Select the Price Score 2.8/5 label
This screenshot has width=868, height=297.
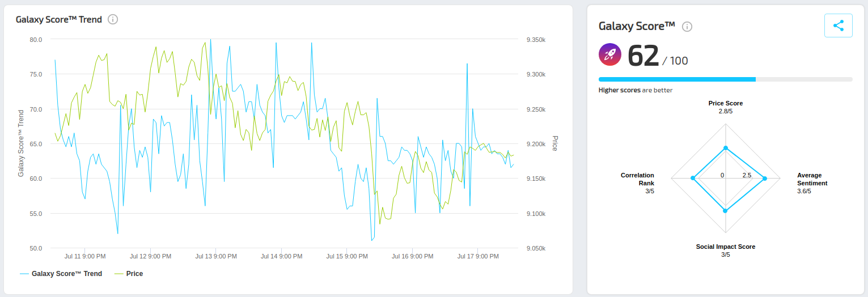coord(726,107)
